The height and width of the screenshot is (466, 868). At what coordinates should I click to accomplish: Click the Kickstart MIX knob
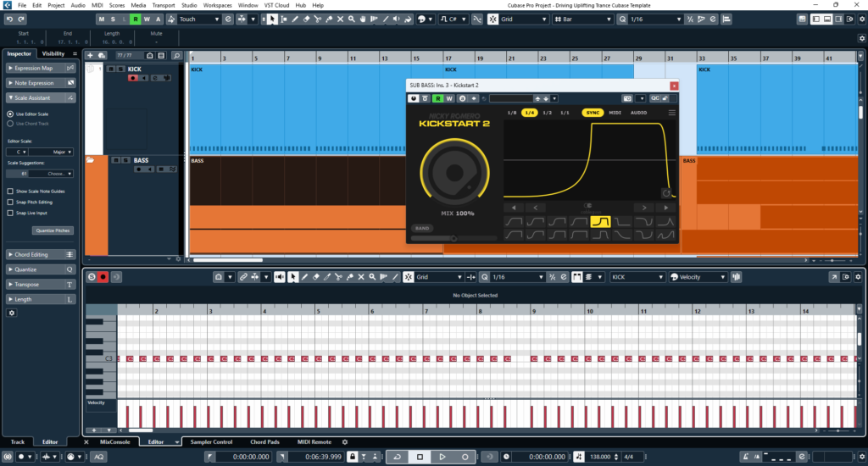454,173
